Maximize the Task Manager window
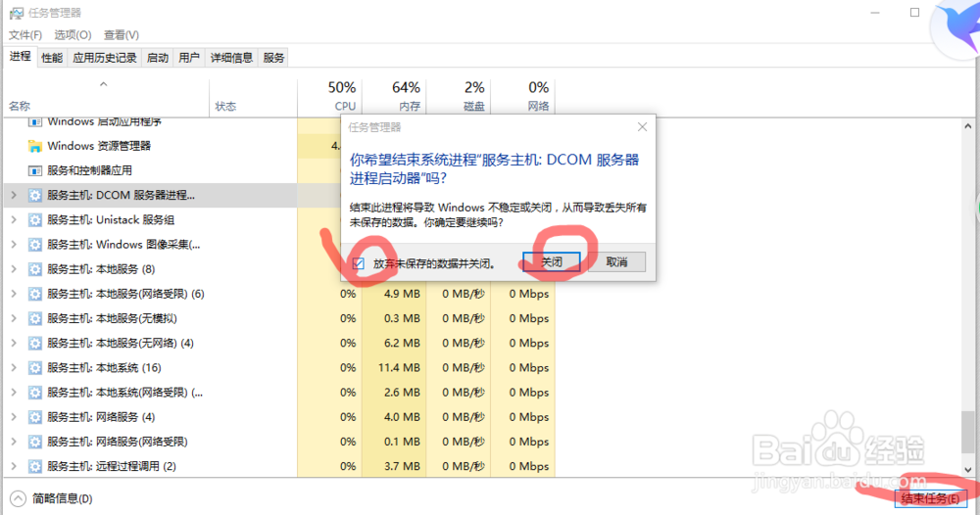This screenshot has height=515, width=980. point(915,13)
